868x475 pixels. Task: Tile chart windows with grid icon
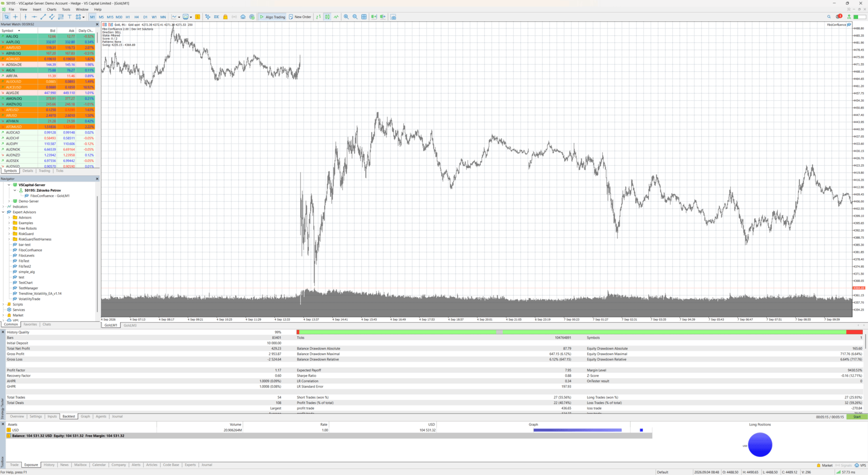click(x=364, y=17)
